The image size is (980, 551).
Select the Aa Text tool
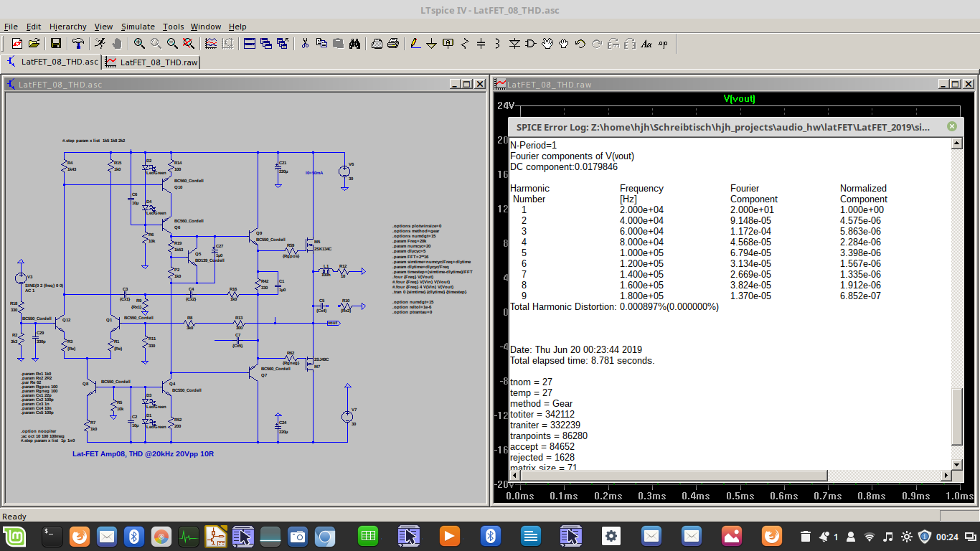646,44
